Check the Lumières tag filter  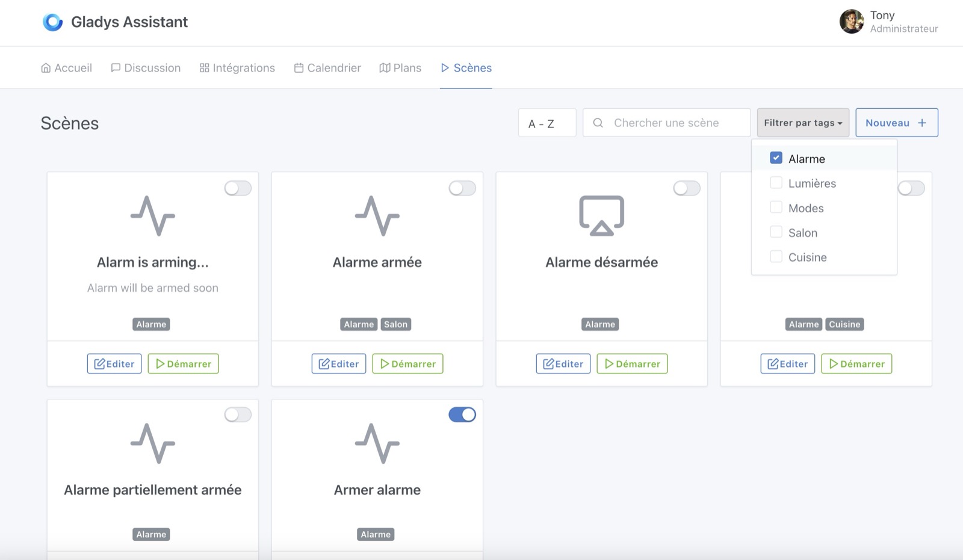(776, 183)
